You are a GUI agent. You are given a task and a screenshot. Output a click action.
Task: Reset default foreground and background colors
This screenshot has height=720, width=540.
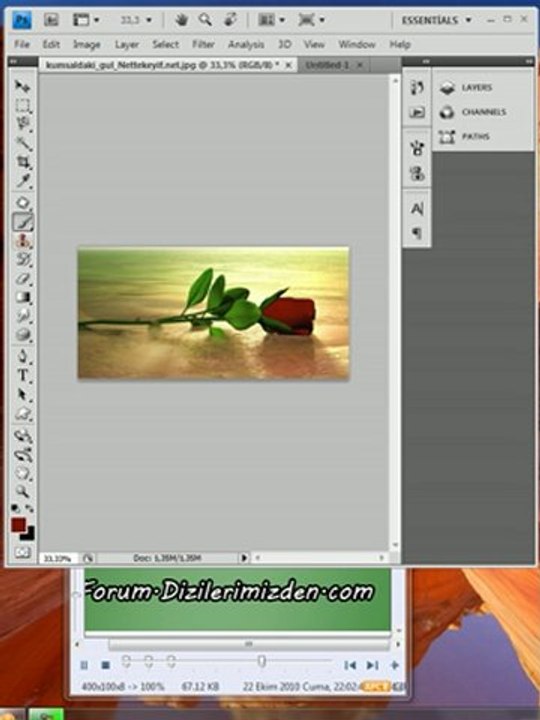(x=15, y=508)
